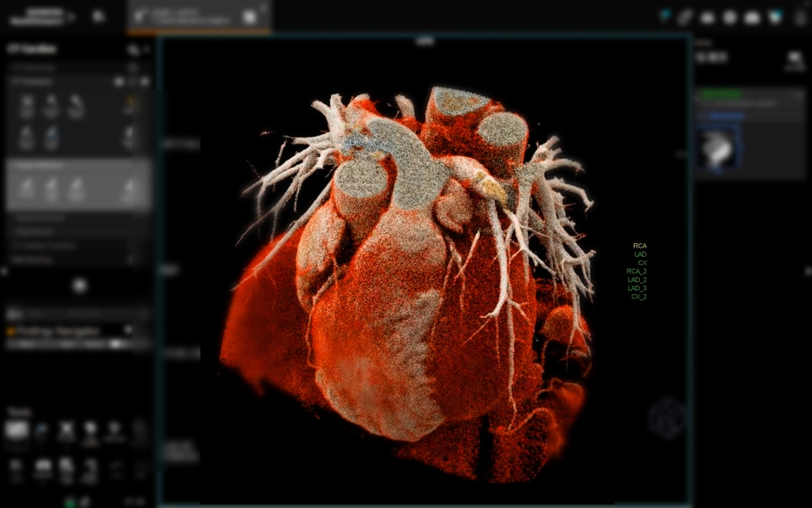Open search icon beside the logo
812x508 pixels.
coord(98,16)
